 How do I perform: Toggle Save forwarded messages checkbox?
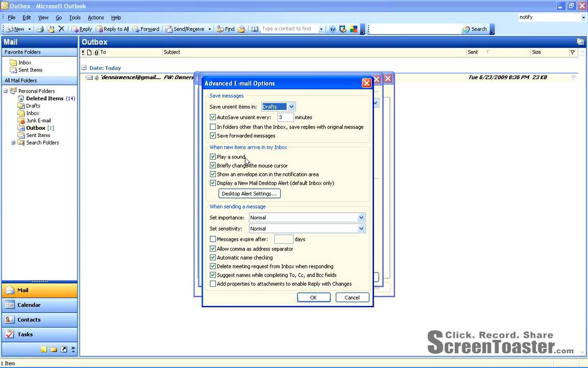213,135
